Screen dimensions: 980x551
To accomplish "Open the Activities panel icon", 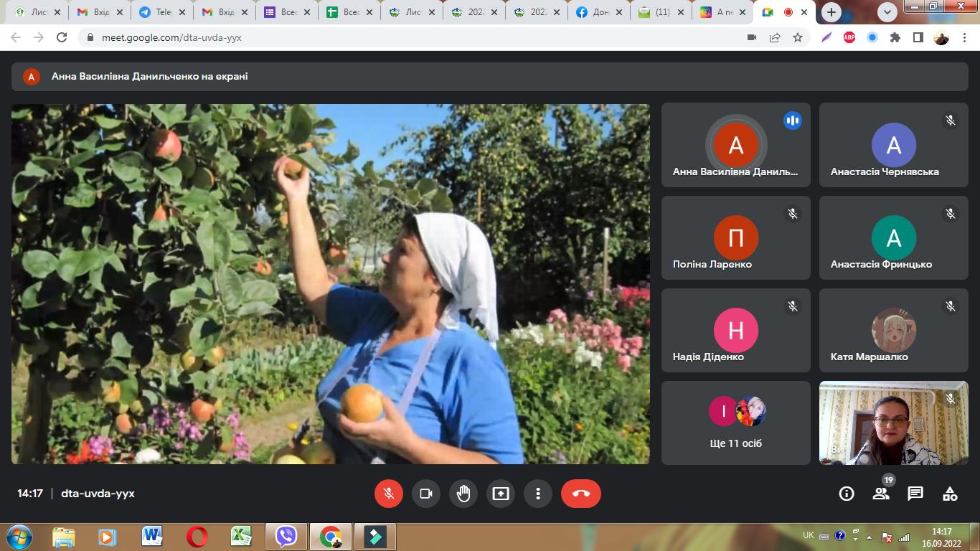I will point(950,494).
